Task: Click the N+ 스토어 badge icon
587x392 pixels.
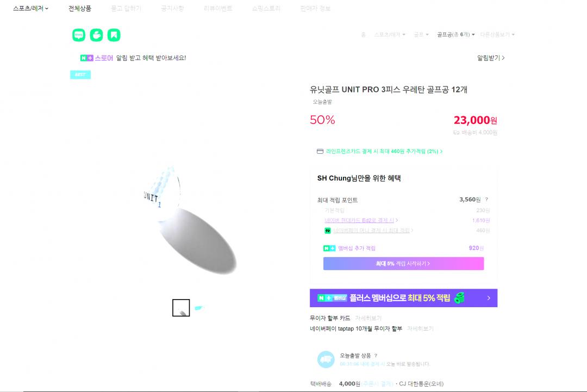Action: [87, 58]
